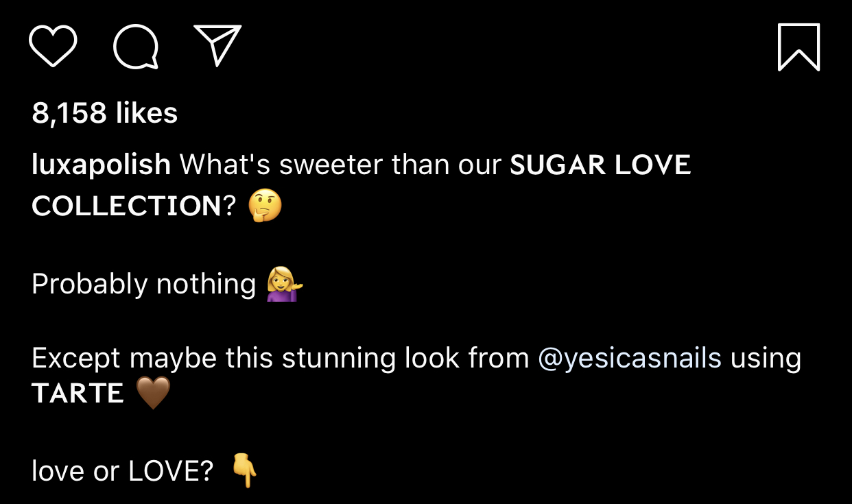Click the bold SUGAR LOVE text
The image size is (852, 504).
tap(600, 165)
